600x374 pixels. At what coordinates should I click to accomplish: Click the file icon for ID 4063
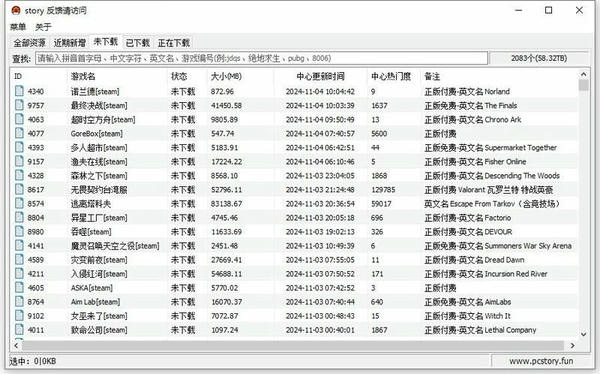tap(19, 119)
